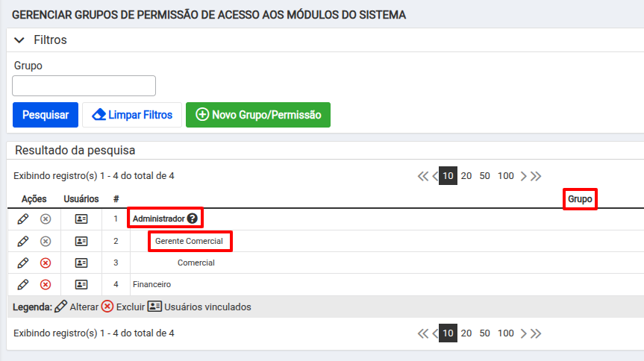Click the Limpar Filtros button

click(132, 115)
